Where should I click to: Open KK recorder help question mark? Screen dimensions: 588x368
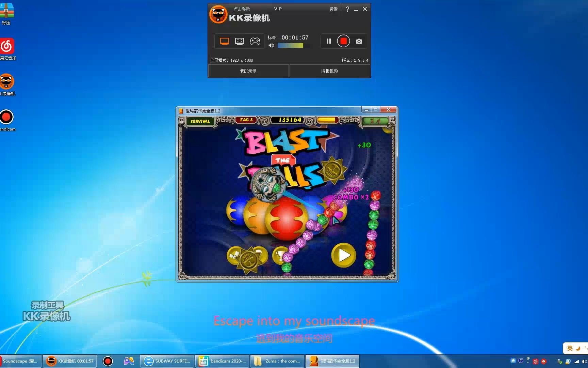tap(347, 9)
